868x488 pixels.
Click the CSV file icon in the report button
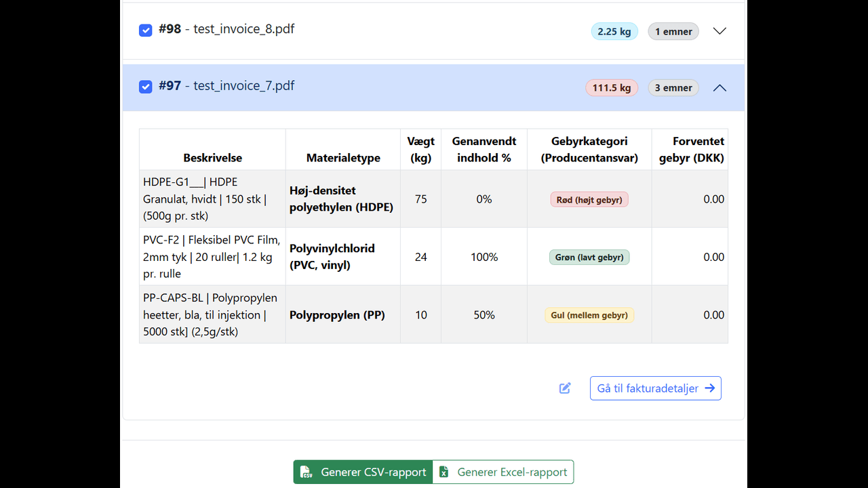click(x=307, y=472)
